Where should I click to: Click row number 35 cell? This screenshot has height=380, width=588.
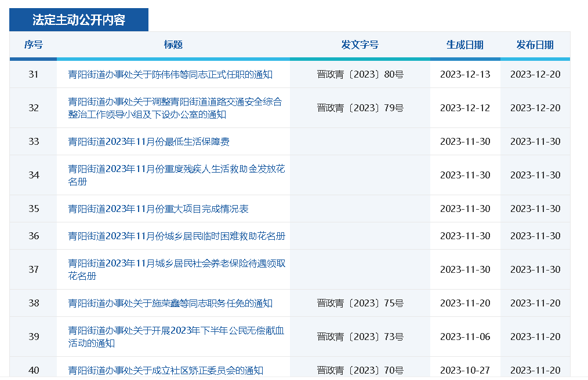[34, 209]
